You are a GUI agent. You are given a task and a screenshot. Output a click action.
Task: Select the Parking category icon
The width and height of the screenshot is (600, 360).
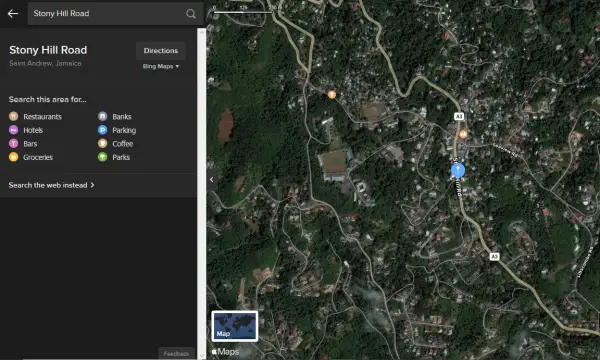(x=103, y=130)
